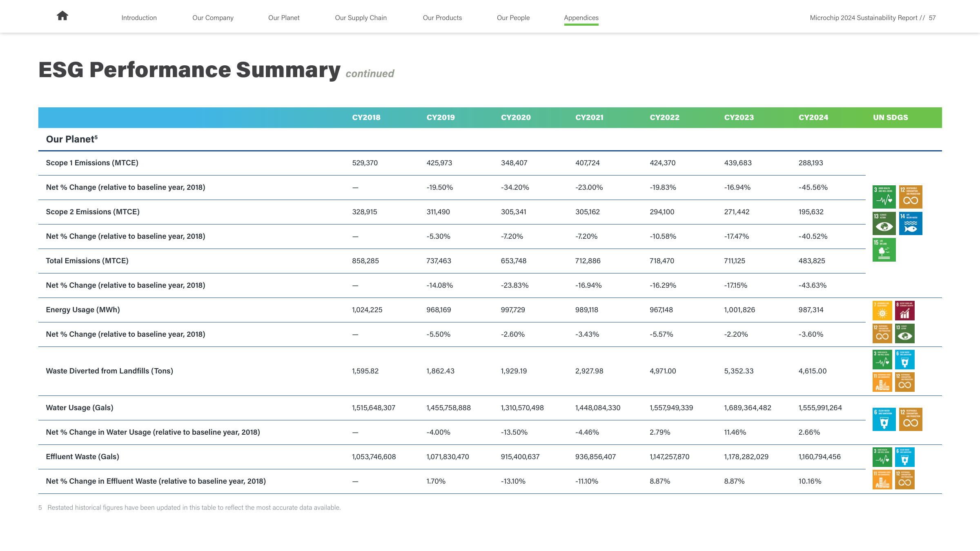This screenshot has width=980, height=551.
Task: Click SDG 12 icon beside Water Usage row
Action: [x=911, y=419]
